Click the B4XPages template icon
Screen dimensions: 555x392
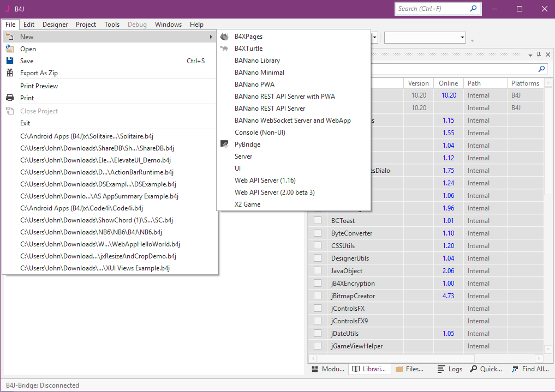(x=224, y=37)
